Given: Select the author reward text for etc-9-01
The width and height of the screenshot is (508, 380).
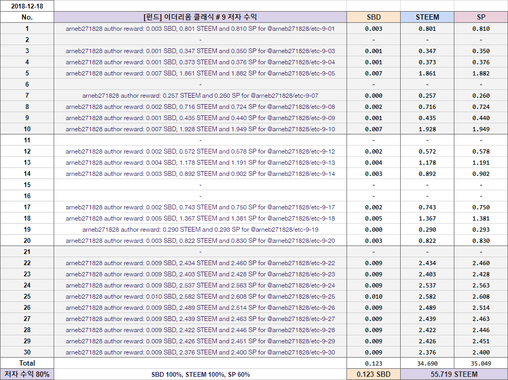Looking at the screenshot, I should click(200, 29).
